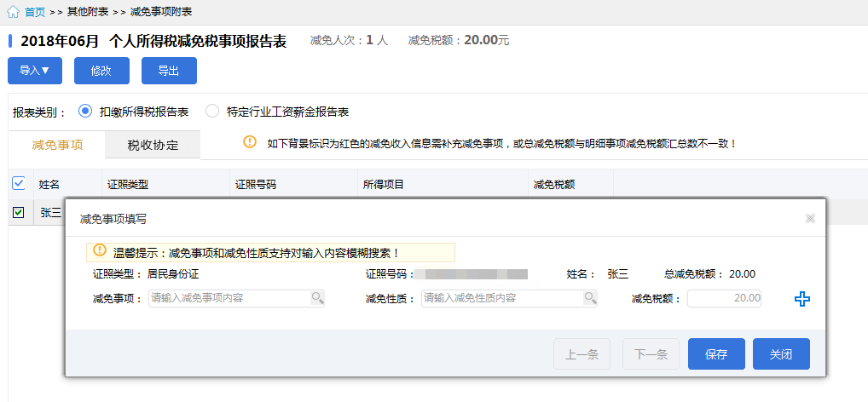This screenshot has width=868, height=402.
Task: Click the 减免人次 count text
Action: (350, 40)
